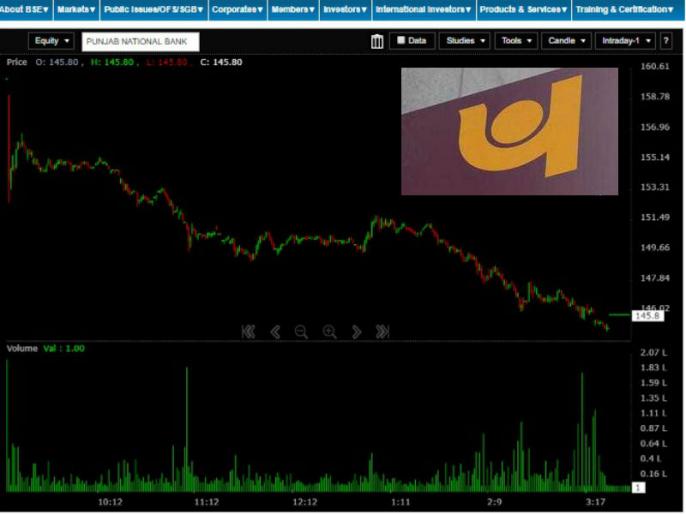Open the Corporates menu

[x=237, y=9]
